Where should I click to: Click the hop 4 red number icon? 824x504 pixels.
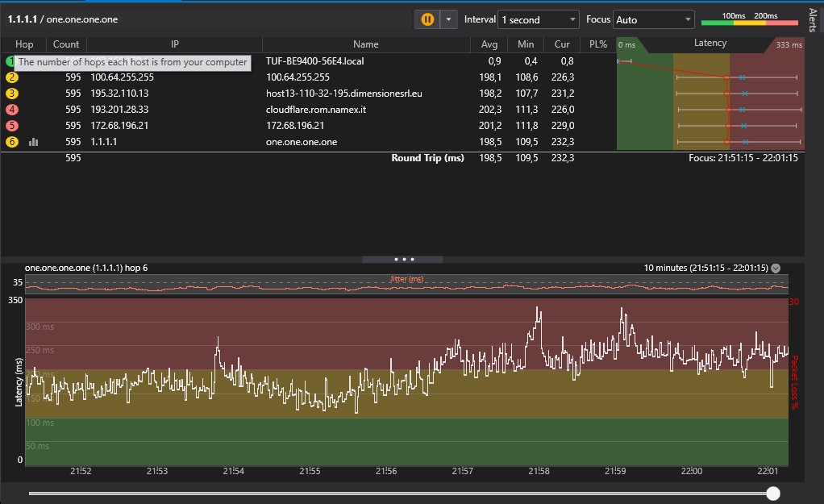coord(12,110)
